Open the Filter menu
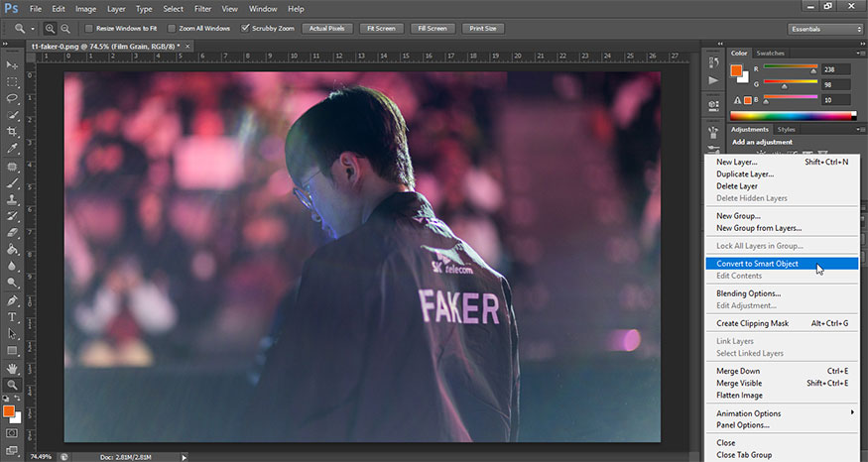 (202, 8)
